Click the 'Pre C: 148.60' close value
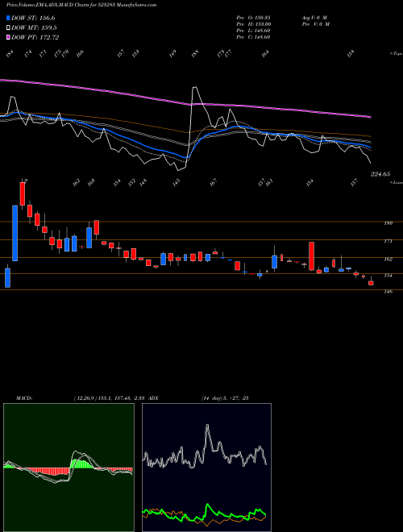This screenshot has height=532, width=403. pos(253,37)
